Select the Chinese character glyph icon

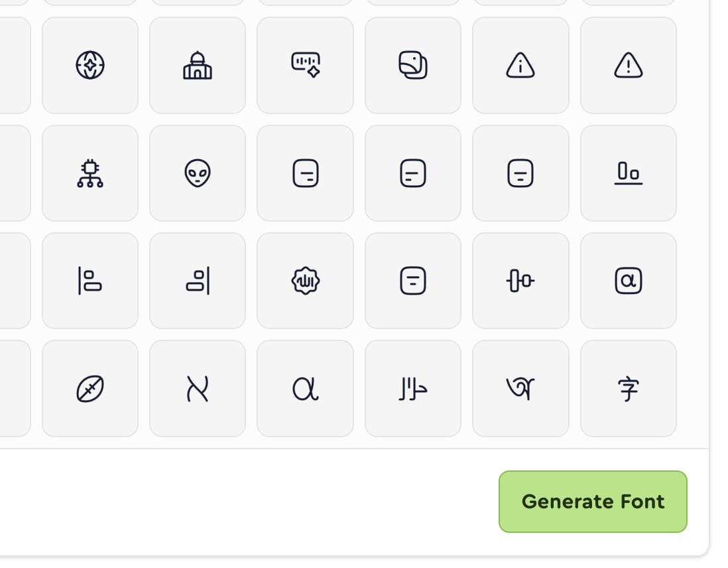click(x=628, y=388)
